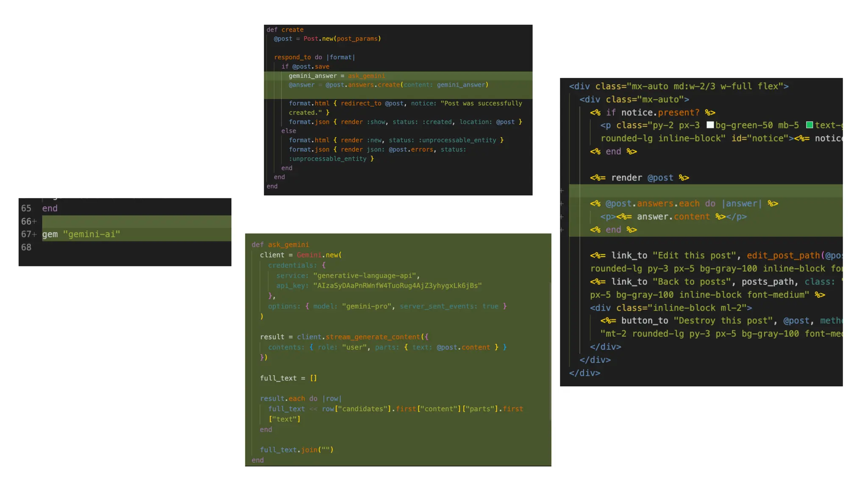
Task: Click the api_key string value
Action: [397, 286]
